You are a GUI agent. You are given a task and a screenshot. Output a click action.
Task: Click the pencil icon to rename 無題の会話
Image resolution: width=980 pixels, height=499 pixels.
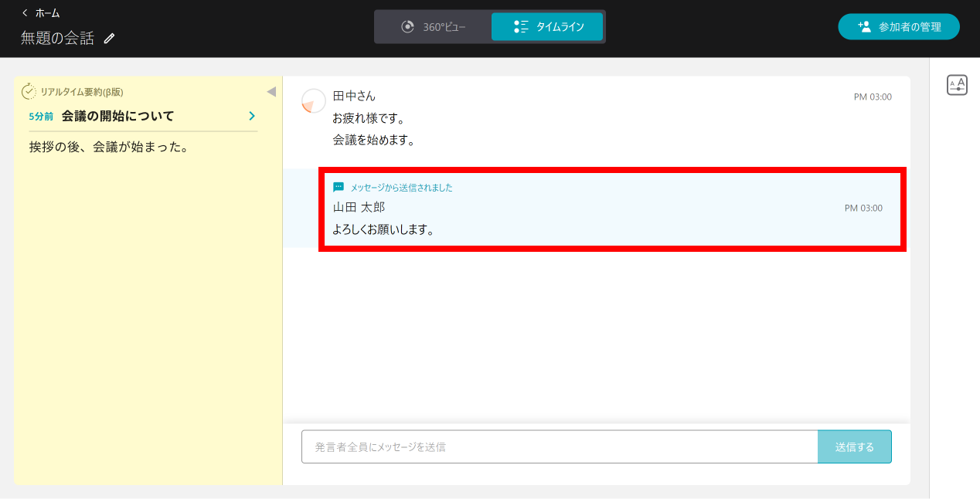point(109,36)
